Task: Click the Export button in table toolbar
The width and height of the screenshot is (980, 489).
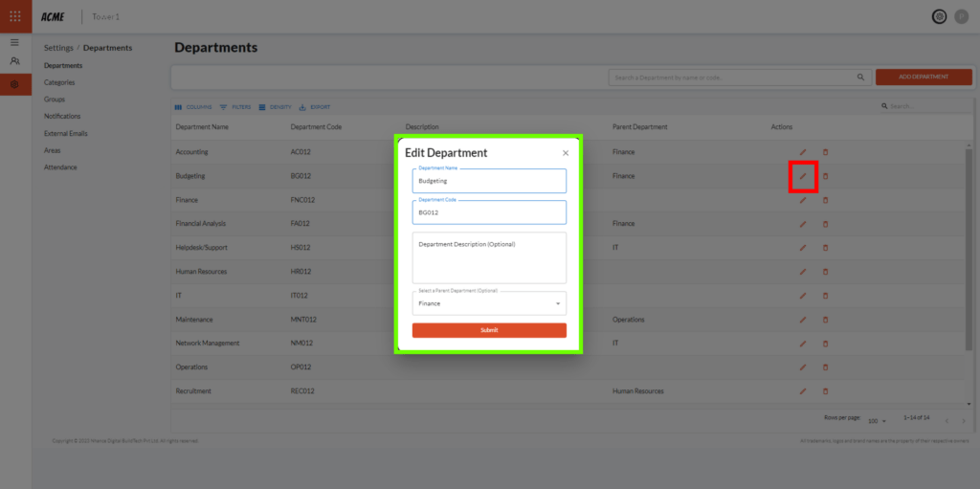Action: (x=315, y=107)
